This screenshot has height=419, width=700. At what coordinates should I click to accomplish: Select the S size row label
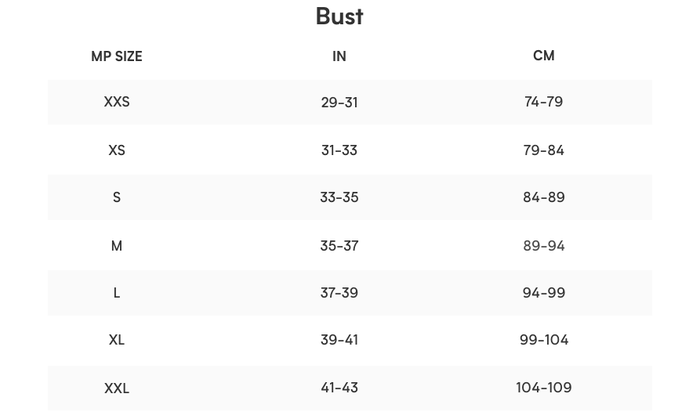117,197
